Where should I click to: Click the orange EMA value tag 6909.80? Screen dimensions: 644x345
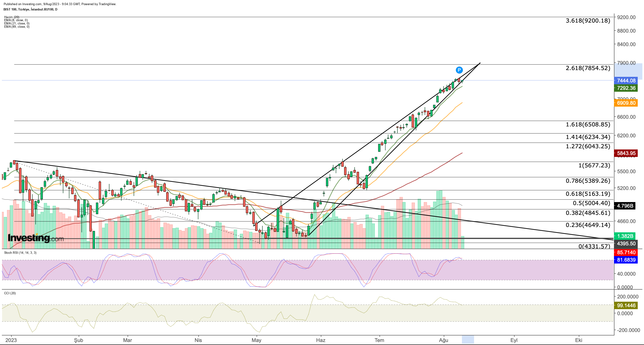[626, 103]
